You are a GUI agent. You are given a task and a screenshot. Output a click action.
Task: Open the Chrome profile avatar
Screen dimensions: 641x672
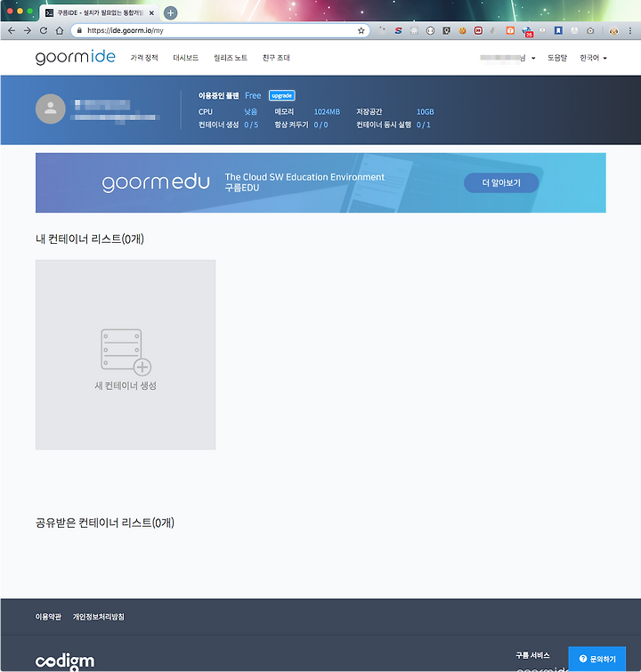[x=613, y=30]
